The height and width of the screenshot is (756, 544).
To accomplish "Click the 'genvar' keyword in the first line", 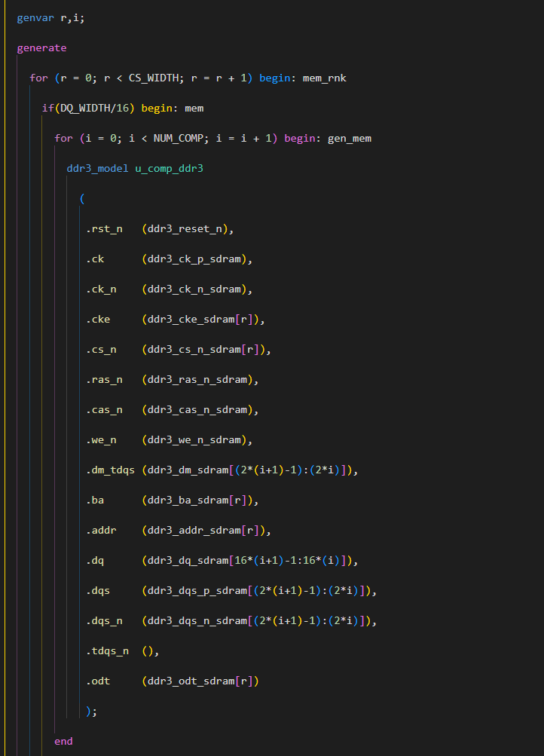I will click(x=35, y=18).
